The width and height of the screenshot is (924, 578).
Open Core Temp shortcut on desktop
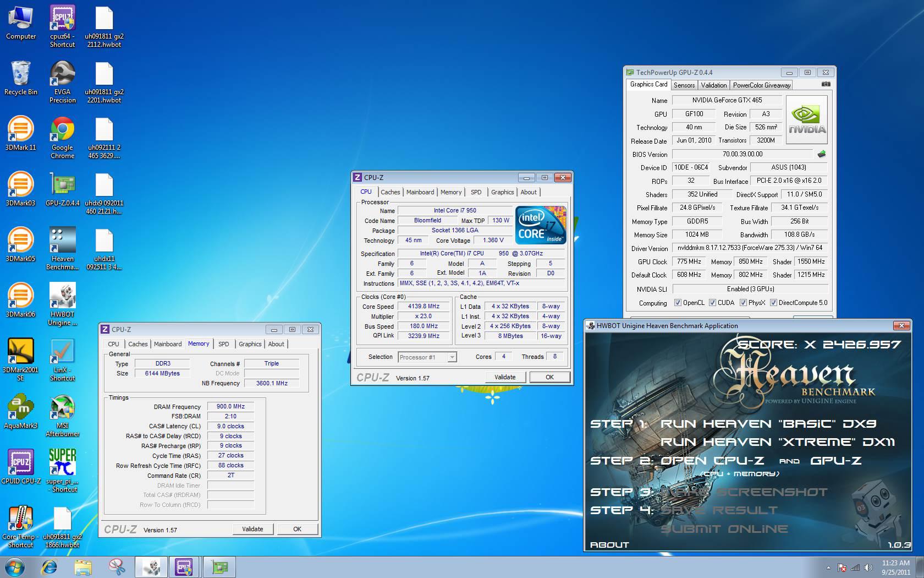[x=21, y=527]
